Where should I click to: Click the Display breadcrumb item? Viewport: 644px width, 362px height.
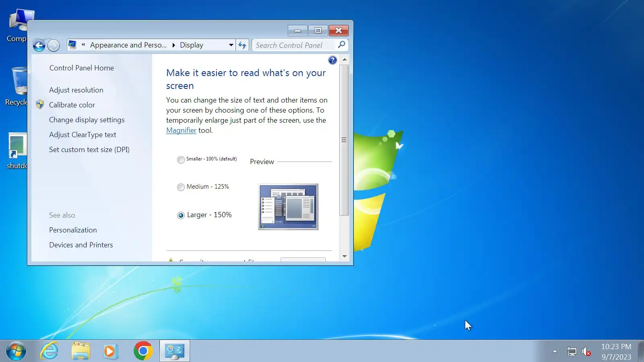pos(192,45)
